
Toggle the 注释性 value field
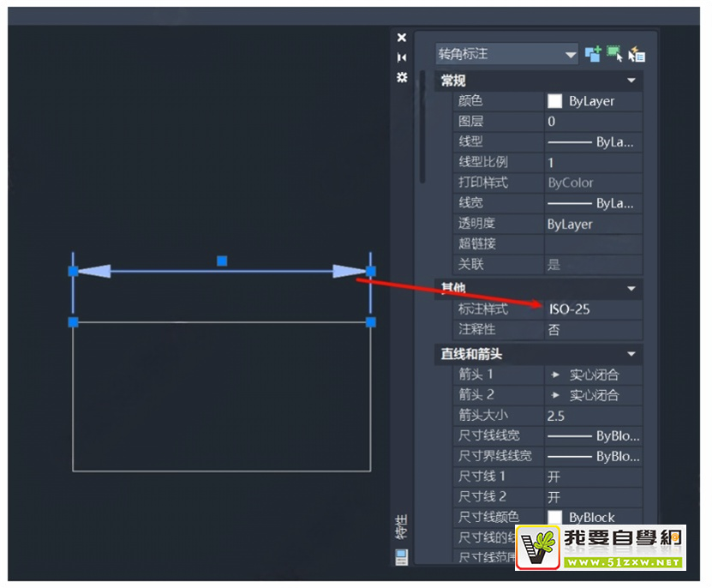[593, 329]
